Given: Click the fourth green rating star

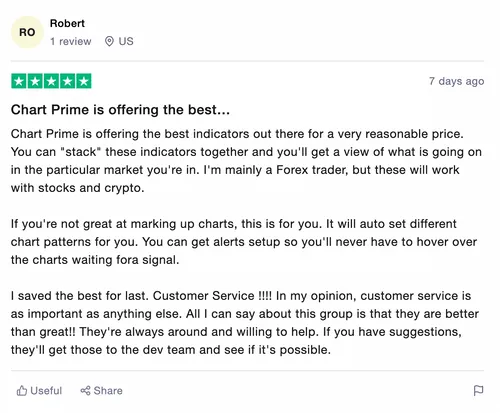Looking at the screenshot, I should pos(67,81).
